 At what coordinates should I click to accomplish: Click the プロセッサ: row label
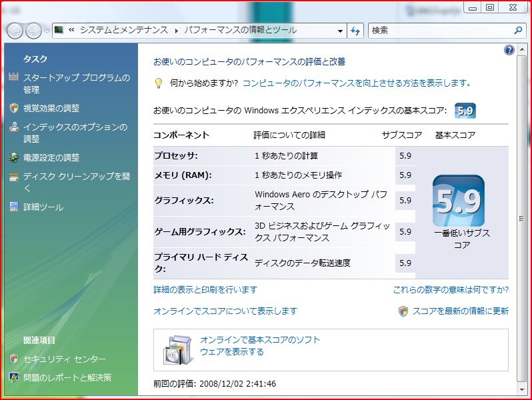point(176,156)
